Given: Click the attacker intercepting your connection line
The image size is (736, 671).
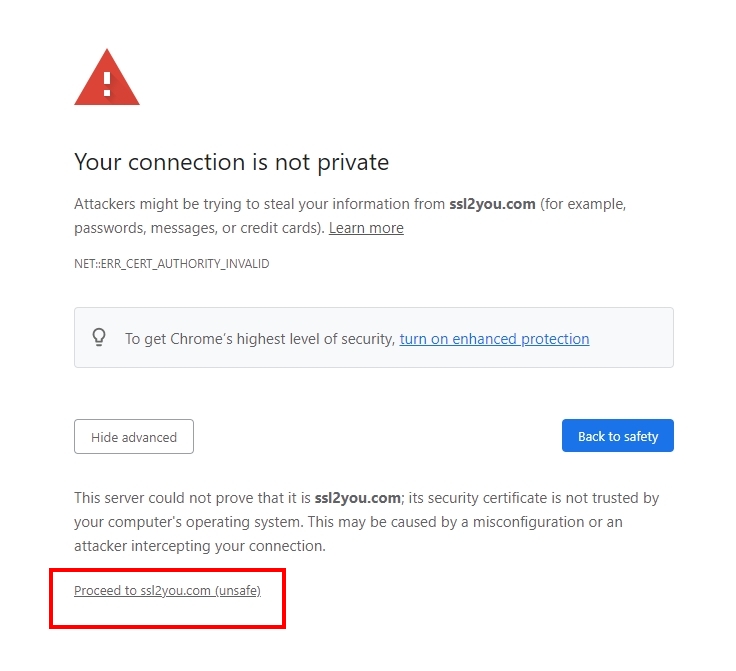Looking at the screenshot, I should click(200, 546).
